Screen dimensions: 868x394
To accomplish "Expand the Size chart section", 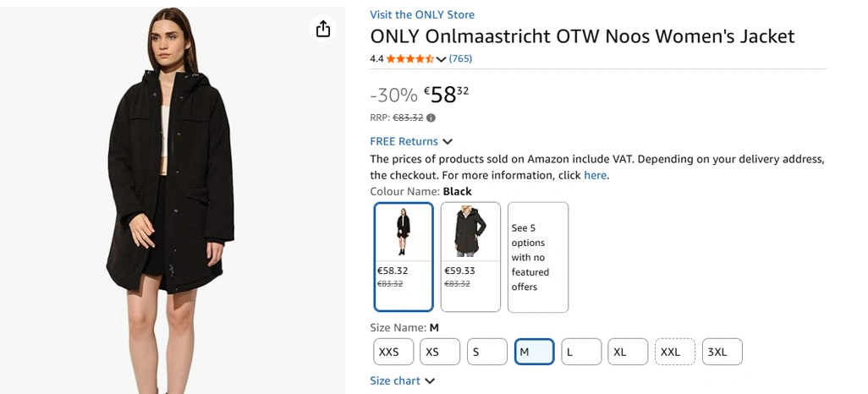I will click(x=402, y=380).
